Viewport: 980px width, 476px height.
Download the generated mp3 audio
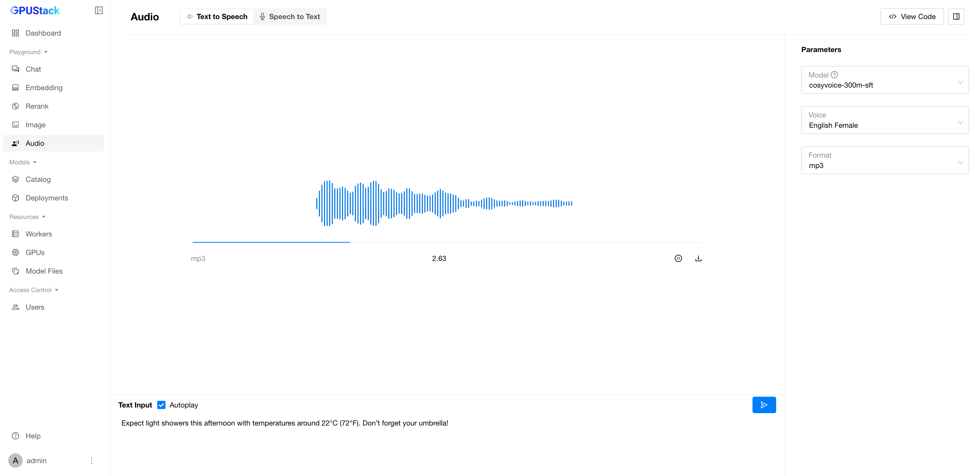point(698,259)
